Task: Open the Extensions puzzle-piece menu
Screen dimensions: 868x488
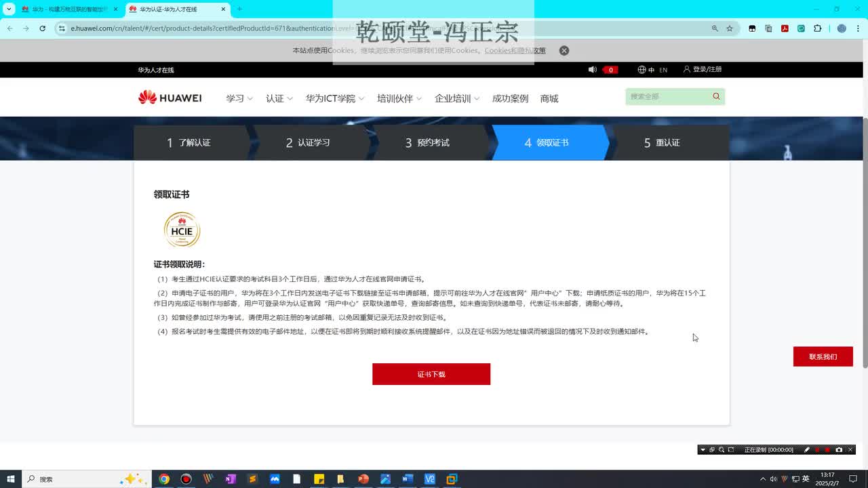Action: (817, 28)
